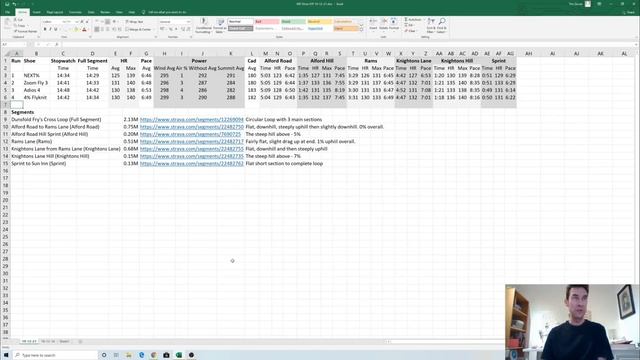The width and height of the screenshot is (640, 360).
Task: Open Conditional Formatting menu
Action: 203,26
